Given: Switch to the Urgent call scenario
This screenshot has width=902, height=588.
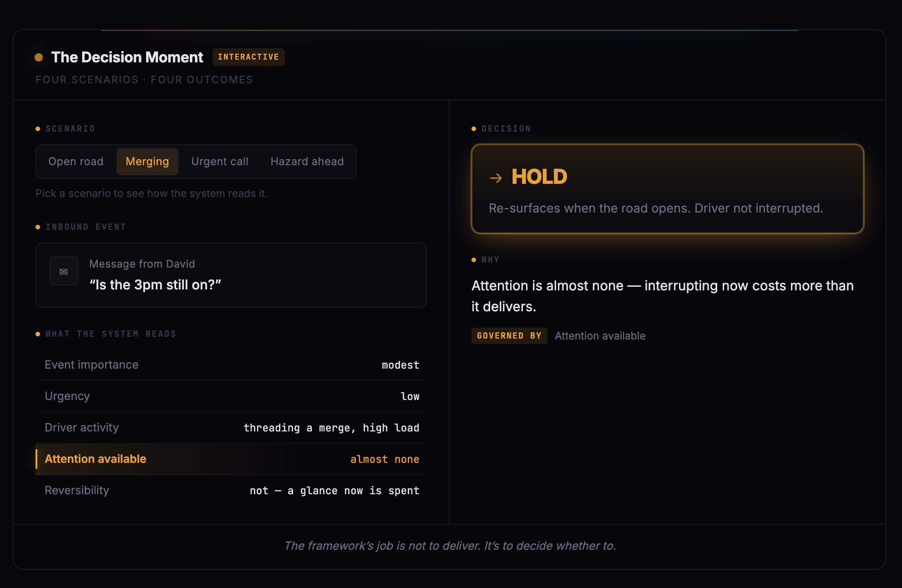Looking at the screenshot, I should point(220,162).
